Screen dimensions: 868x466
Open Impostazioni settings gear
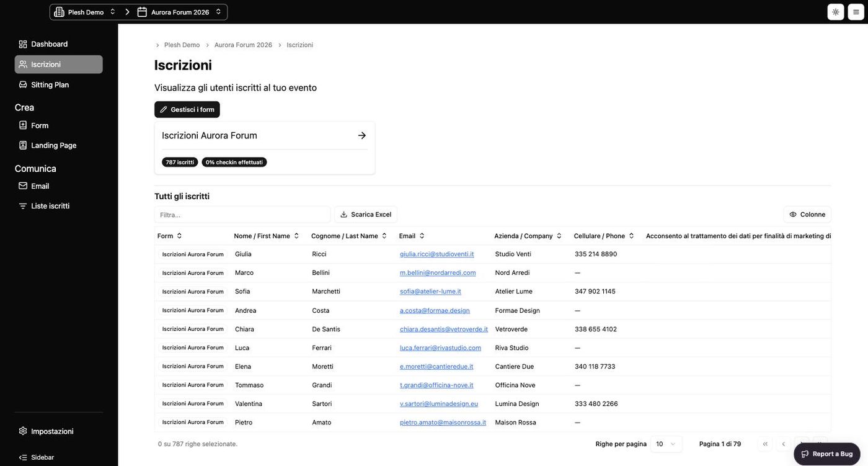coord(58,431)
